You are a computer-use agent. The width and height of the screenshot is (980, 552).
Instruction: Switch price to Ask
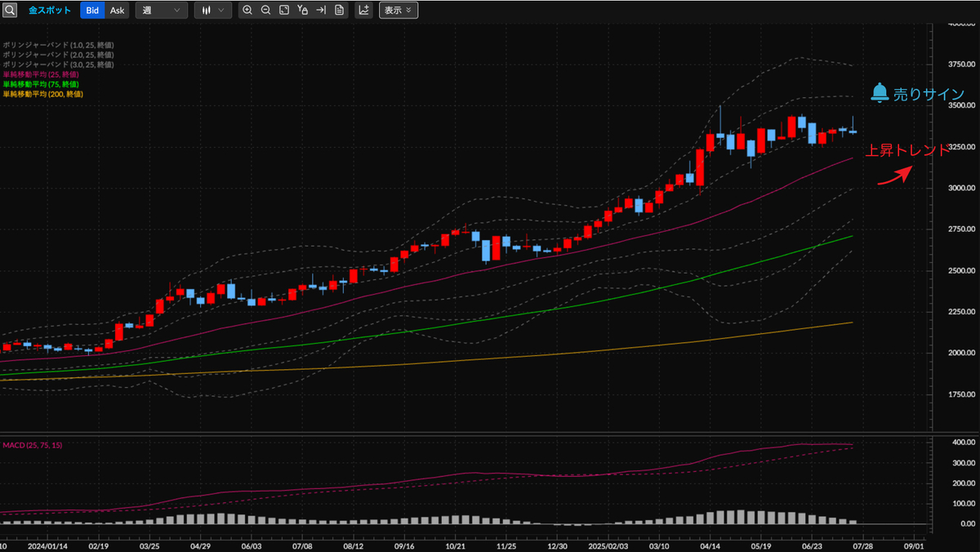tap(118, 11)
